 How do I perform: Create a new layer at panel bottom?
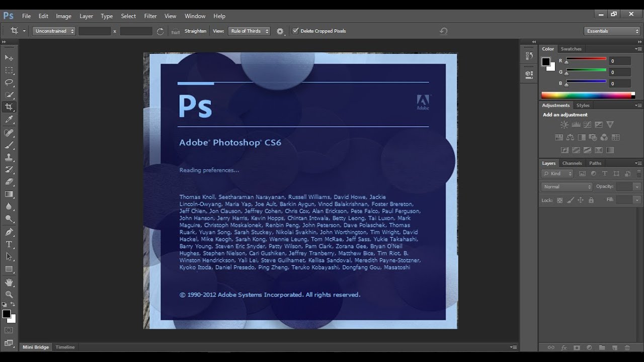[615, 347]
